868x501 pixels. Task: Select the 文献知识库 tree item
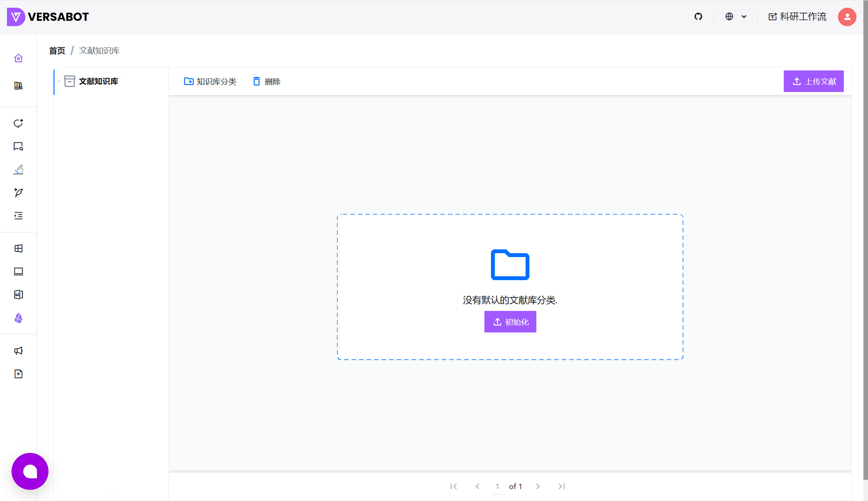(98, 81)
